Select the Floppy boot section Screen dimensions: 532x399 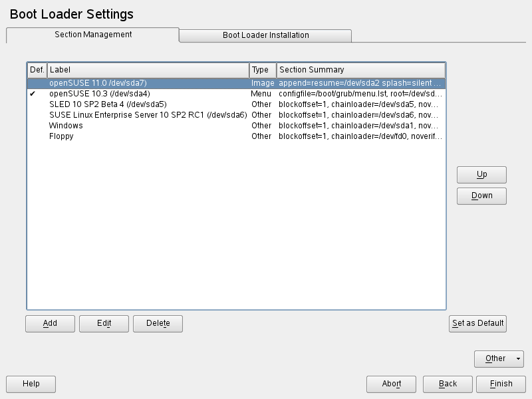pos(237,136)
